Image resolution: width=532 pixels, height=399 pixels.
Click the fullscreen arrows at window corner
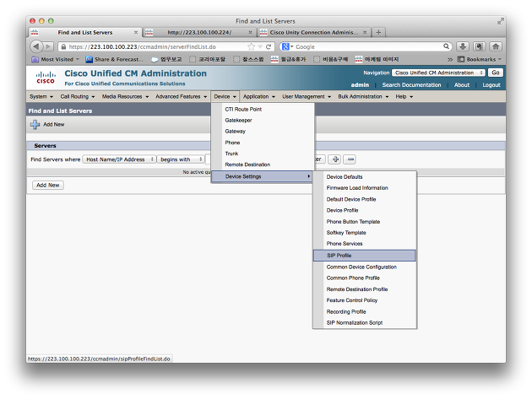(500, 21)
